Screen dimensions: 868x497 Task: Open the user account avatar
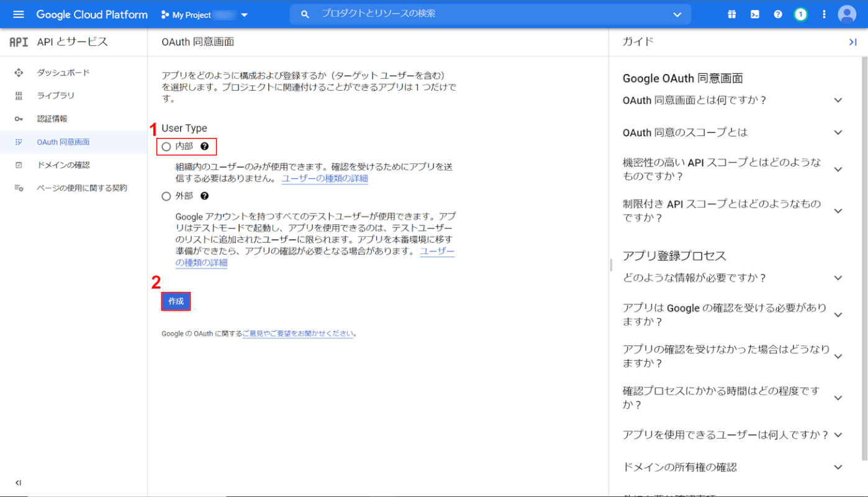click(x=847, y=14)
